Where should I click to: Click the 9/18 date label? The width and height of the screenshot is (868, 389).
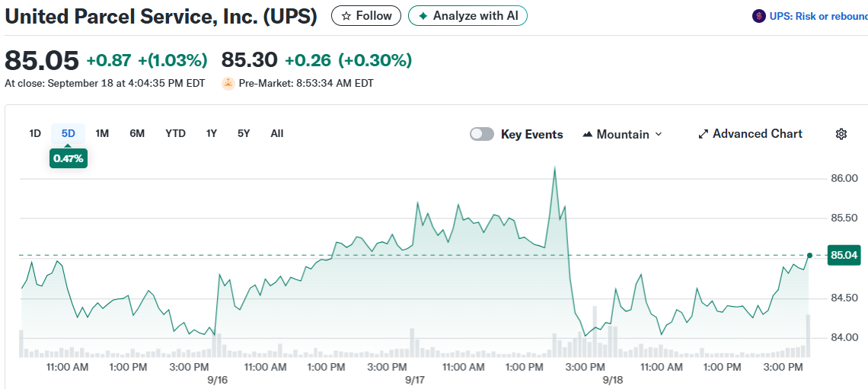click(x=613, y=380)
